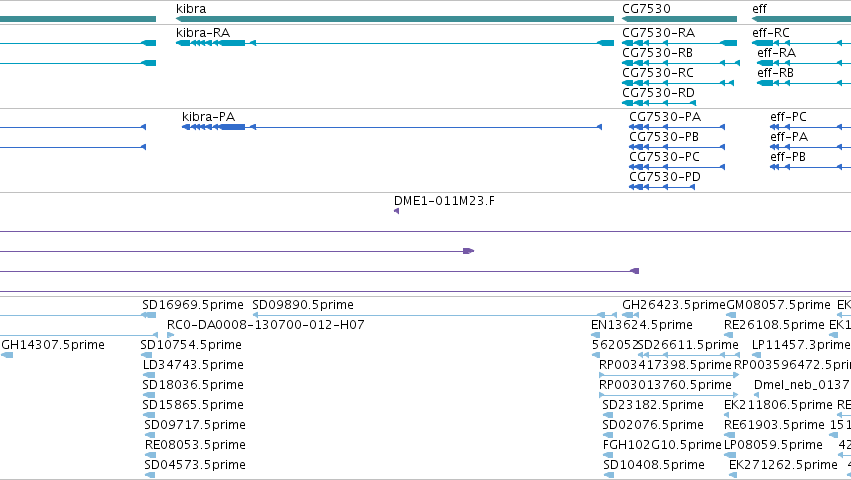
Task: Open EST label RE08053.5prime
Action: click(x=195, y=445)
